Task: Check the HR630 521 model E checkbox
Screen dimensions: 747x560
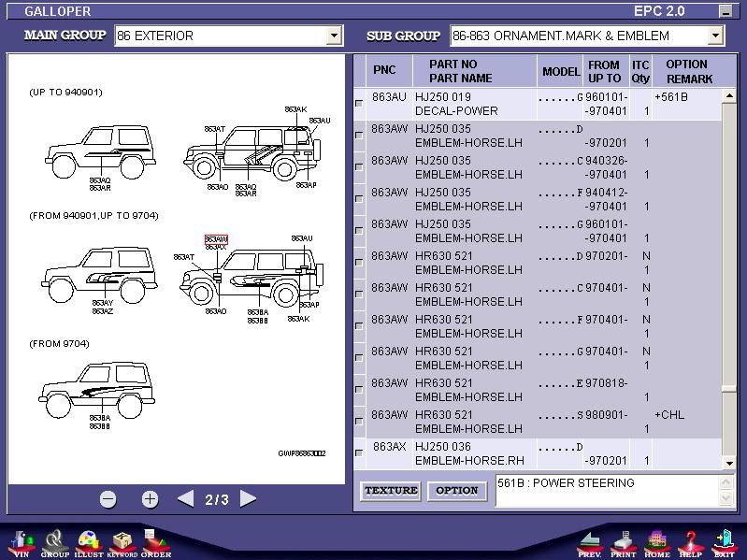Action: tap(359, 390)
